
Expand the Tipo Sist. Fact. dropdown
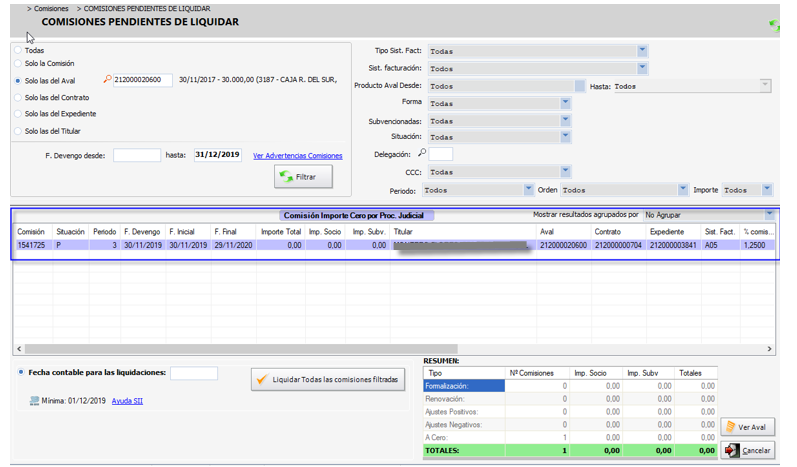[x=642, y=51]
